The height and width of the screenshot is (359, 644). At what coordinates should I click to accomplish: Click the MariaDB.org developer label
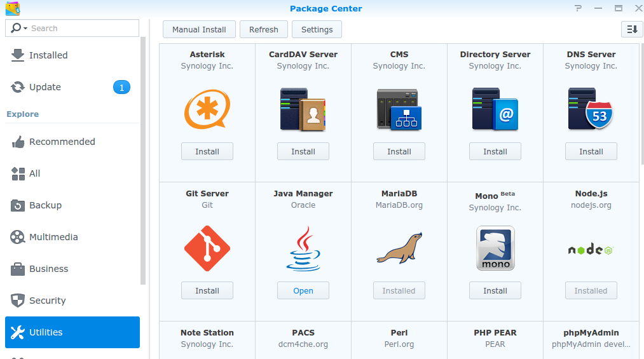click(x=399, y=205)
